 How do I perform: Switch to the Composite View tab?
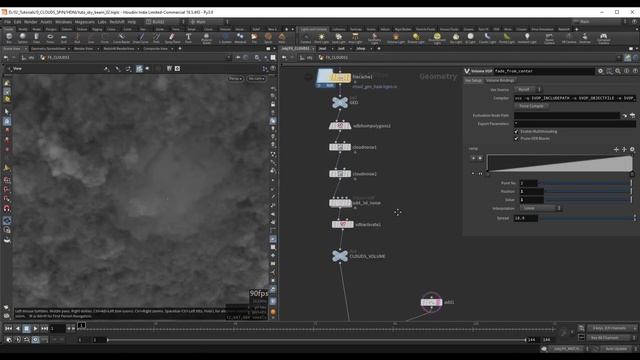pos(155,49)
